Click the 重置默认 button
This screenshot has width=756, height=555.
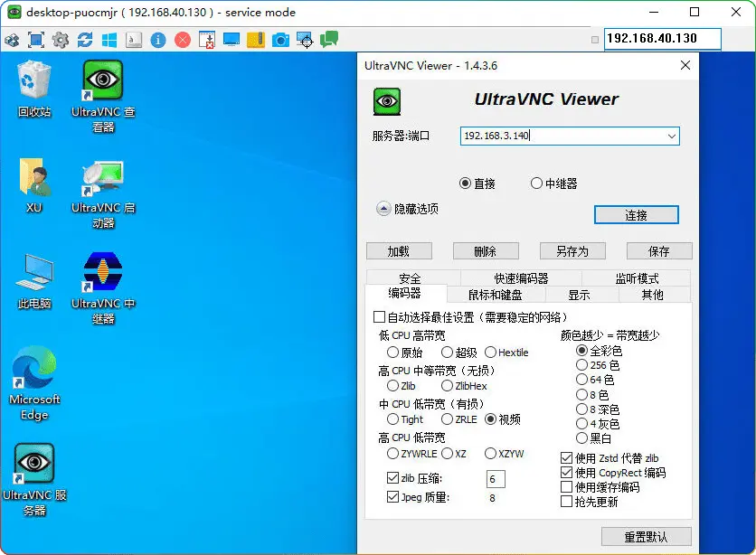click(646, 536)
